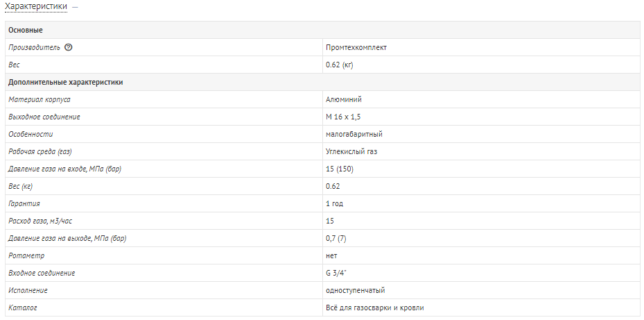
Task: Select the одноступенчатый execution value
Action: coord(355,290)
